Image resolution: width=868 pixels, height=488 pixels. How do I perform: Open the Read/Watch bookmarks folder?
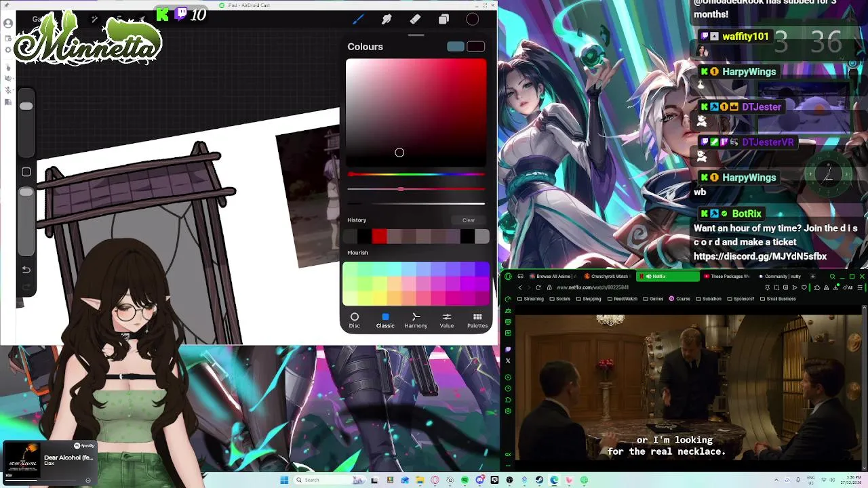pyautogui.click(x=623, y=299)
